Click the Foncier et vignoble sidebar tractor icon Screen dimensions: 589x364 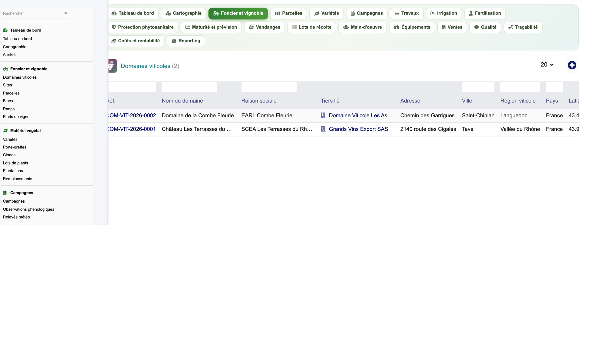(5, 69)
